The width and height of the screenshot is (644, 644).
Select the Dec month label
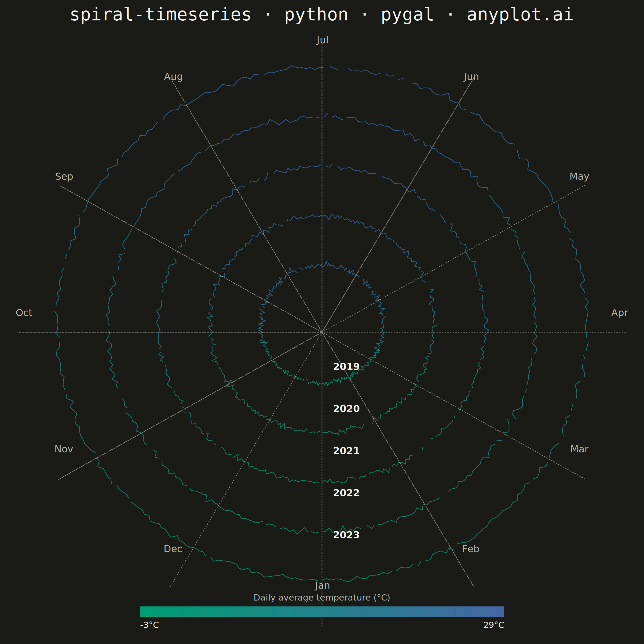tap(173, 549)
